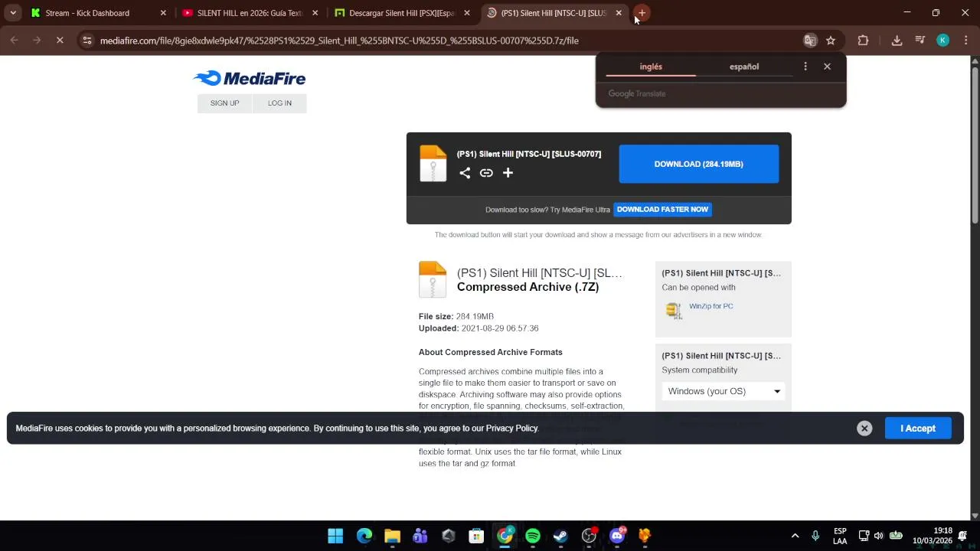The image size is (980, 551).
Task: Accept cookies with I Accept button
Action: (x=918, y=429)
